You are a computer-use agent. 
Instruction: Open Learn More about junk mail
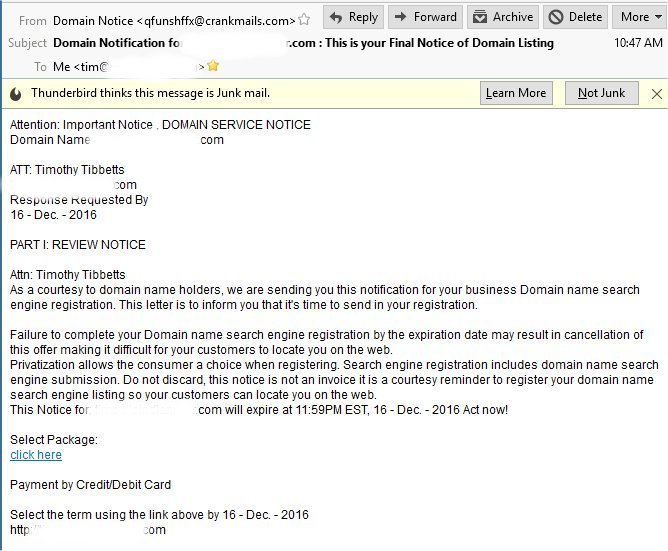(516, 93)
